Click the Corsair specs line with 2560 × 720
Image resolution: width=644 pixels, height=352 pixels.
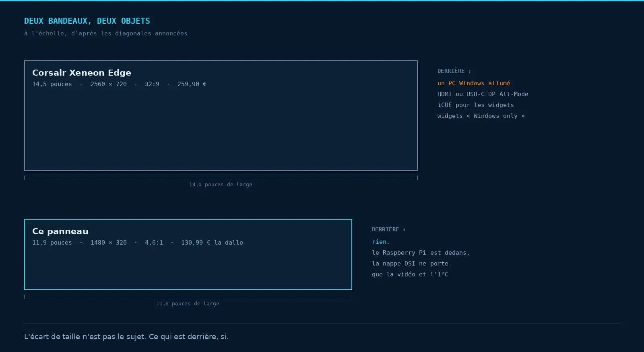coord(119,84)
